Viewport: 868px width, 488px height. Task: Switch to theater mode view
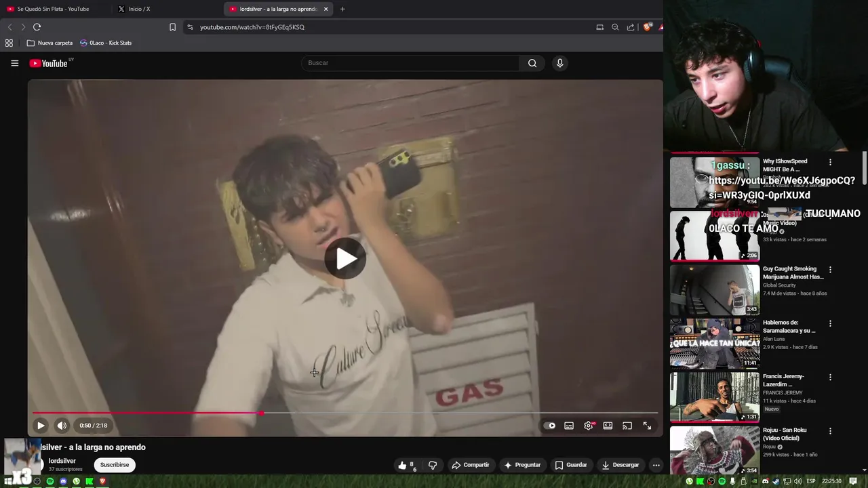(608, 426)
